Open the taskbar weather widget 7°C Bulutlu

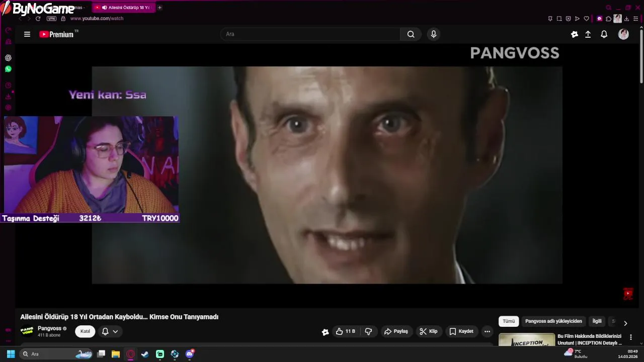(x=576, y=353)
